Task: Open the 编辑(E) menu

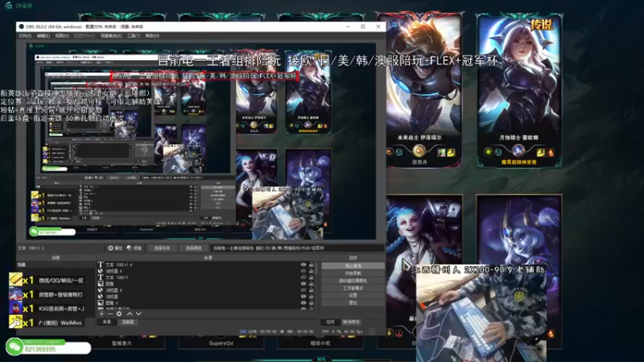Action: point(43,36)
